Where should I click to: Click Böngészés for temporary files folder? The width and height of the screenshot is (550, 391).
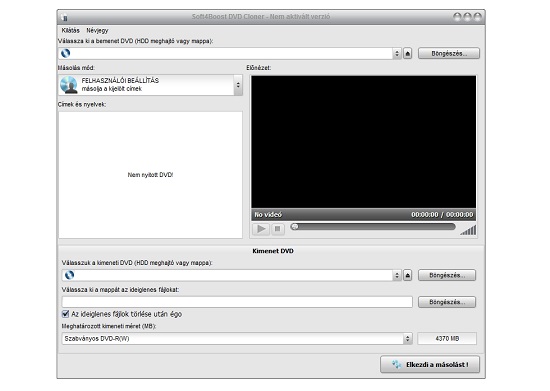click(447, 302)
